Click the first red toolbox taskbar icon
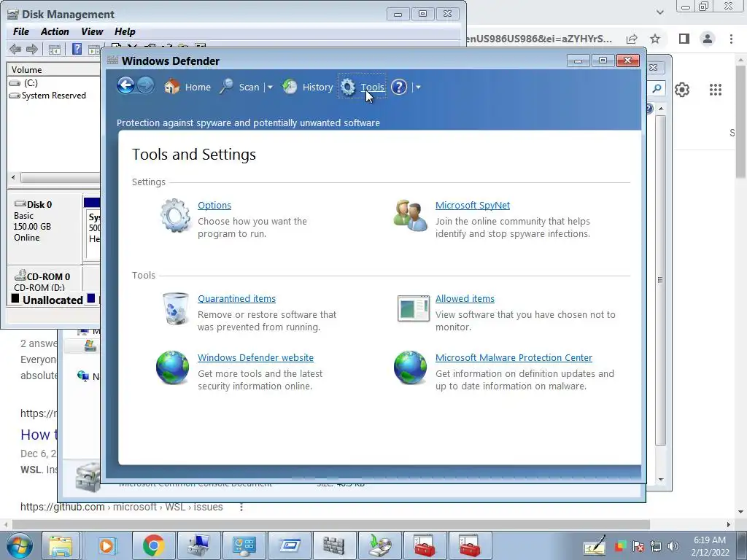 [424, 545]
